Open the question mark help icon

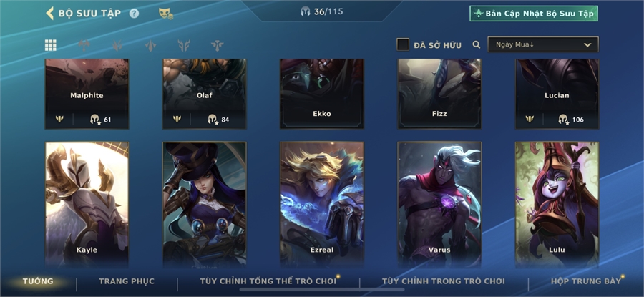(135, 14)
